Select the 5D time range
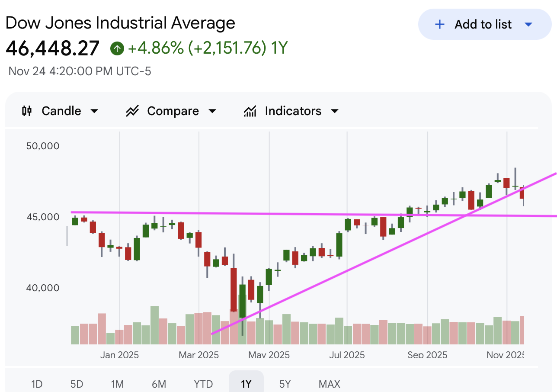The height and width of the screenshot is (392, 557). coord(77,384)
